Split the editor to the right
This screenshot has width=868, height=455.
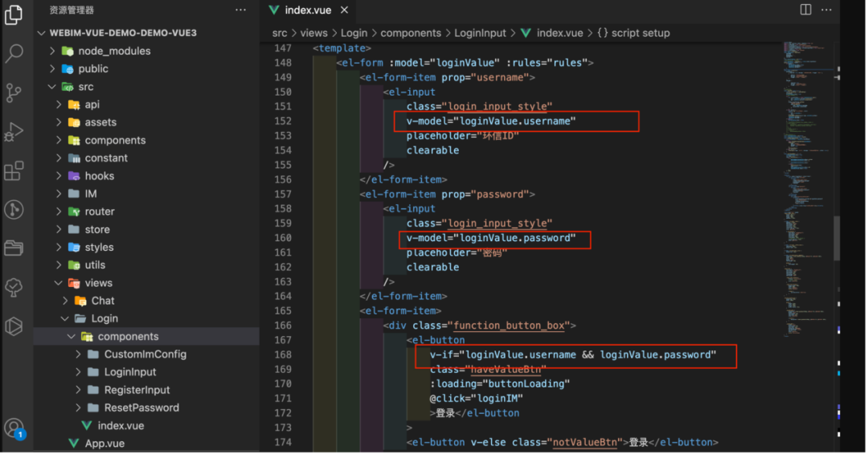pos(805,10)
